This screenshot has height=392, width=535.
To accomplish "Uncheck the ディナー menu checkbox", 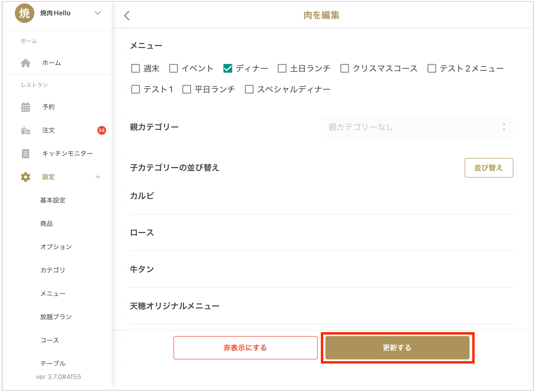I will pyautogui.click(x=228, y=69).
